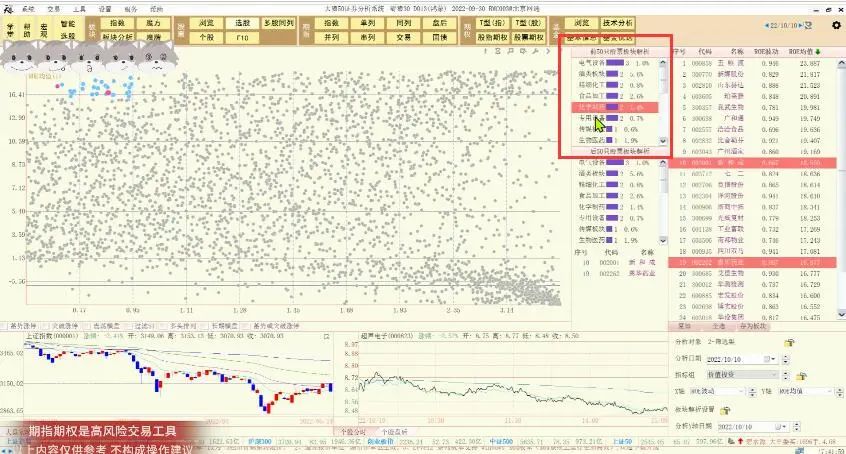Screen dimensions: 846x454
Task: Go to next date arrow beside 22/10/10
Action: click(x=801, y=25)
